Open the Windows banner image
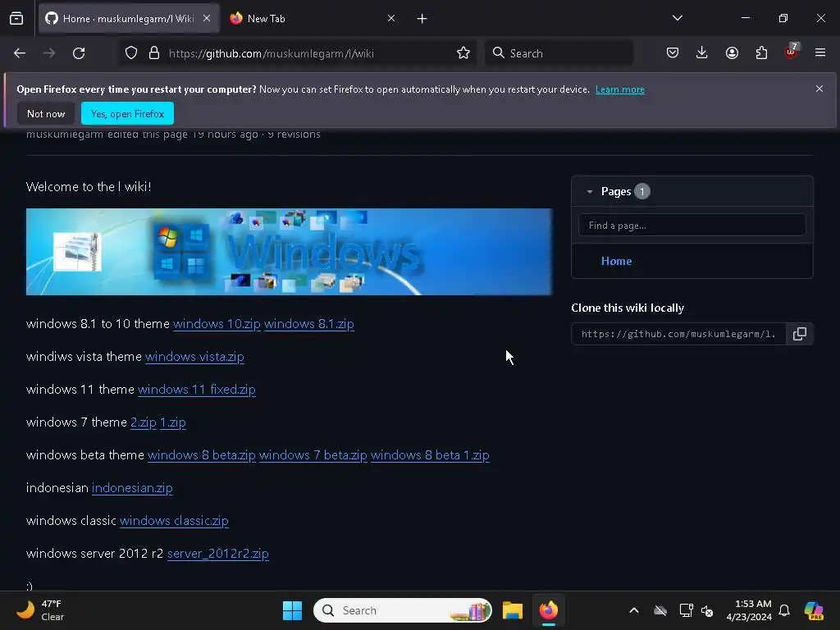The height and width of the screenshot is (630, 840). coord(290,252)
